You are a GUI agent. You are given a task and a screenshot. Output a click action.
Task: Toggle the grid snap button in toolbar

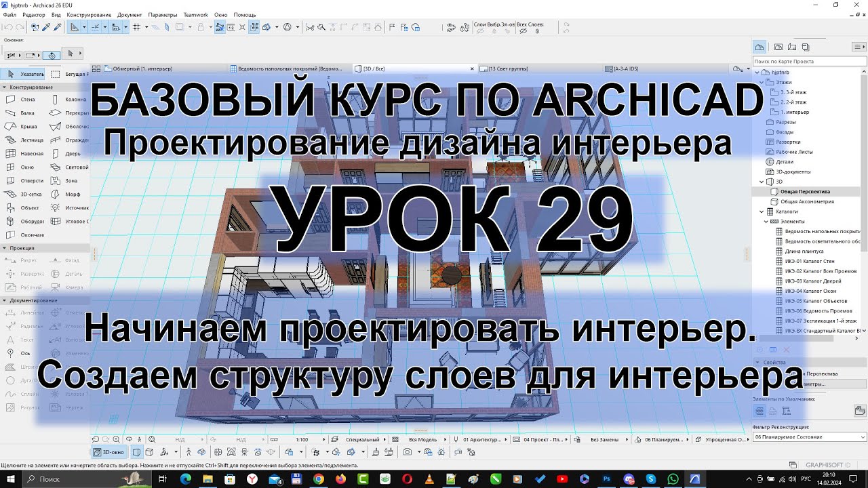[x=137, y=27]
